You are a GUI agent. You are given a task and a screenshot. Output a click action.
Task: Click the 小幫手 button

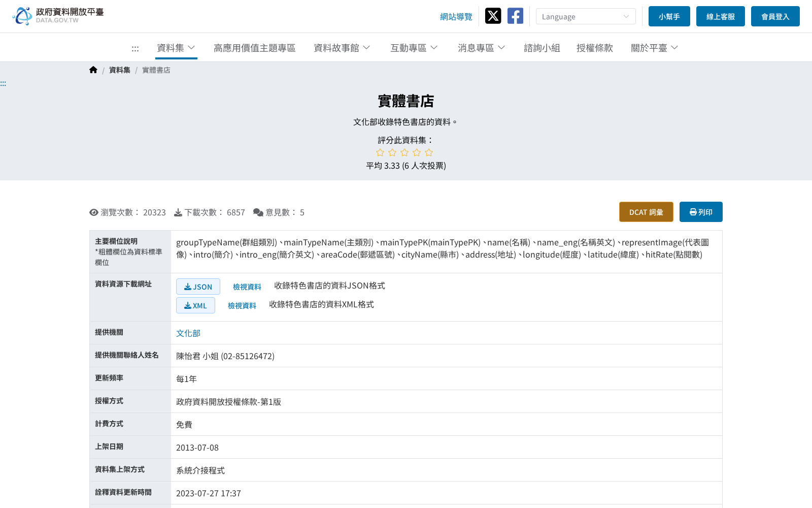669,16
